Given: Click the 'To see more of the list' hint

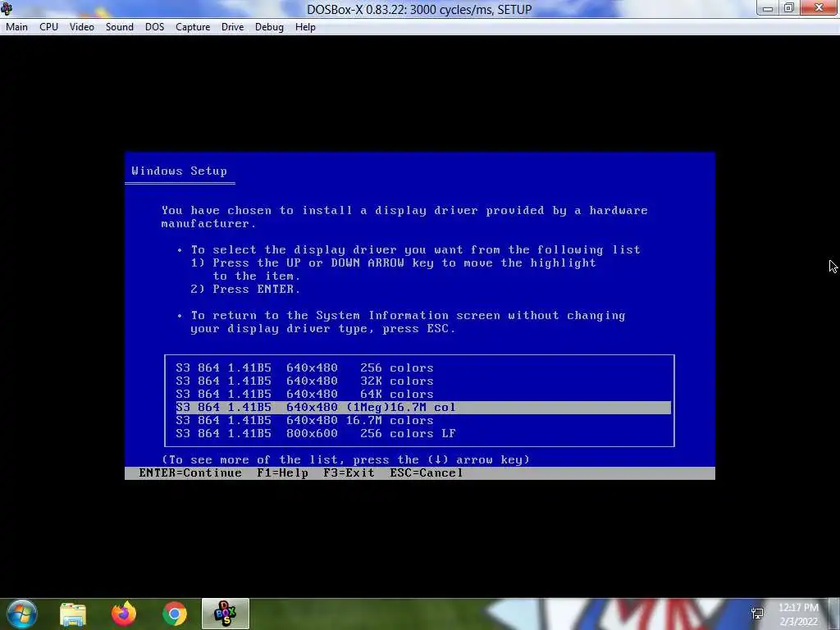Looking at the screenshot, I should pyautogui.click(x=345, y=459).
